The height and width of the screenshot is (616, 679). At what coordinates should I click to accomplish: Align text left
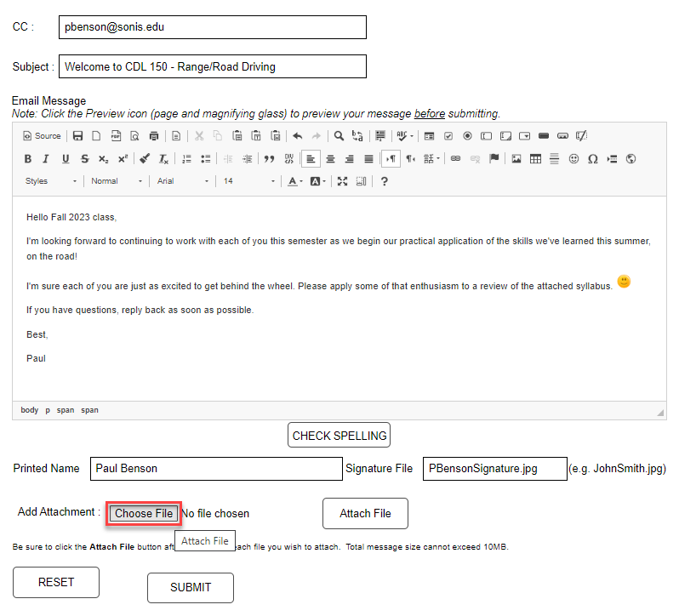point(311,159)
